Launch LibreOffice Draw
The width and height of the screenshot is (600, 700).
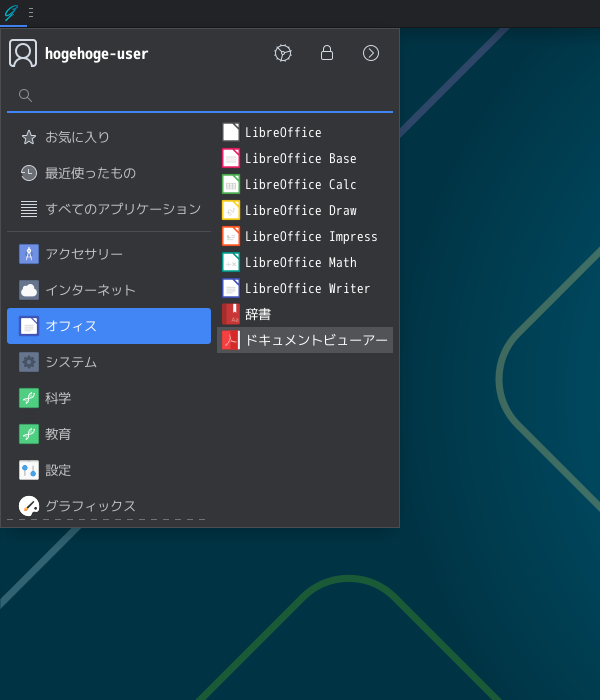click(x=305, y=210)
